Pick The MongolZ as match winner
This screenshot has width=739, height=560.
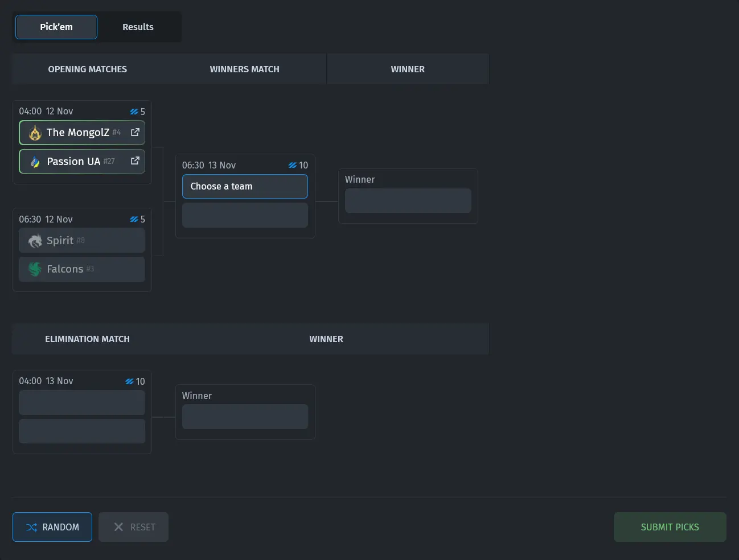click(x=78, y=133)
